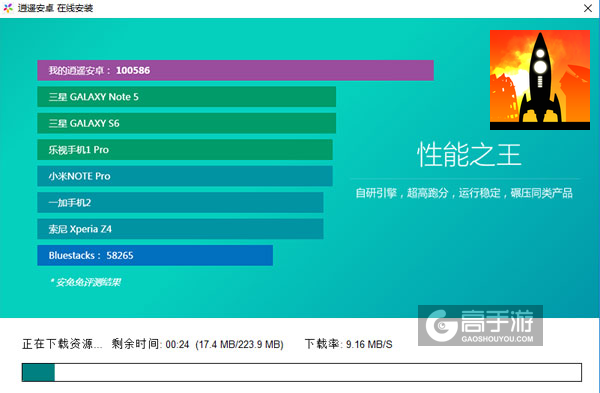Select the 三星 GALAXY S6 bar
Screen dimensions: 600x393
click(186, 123)
